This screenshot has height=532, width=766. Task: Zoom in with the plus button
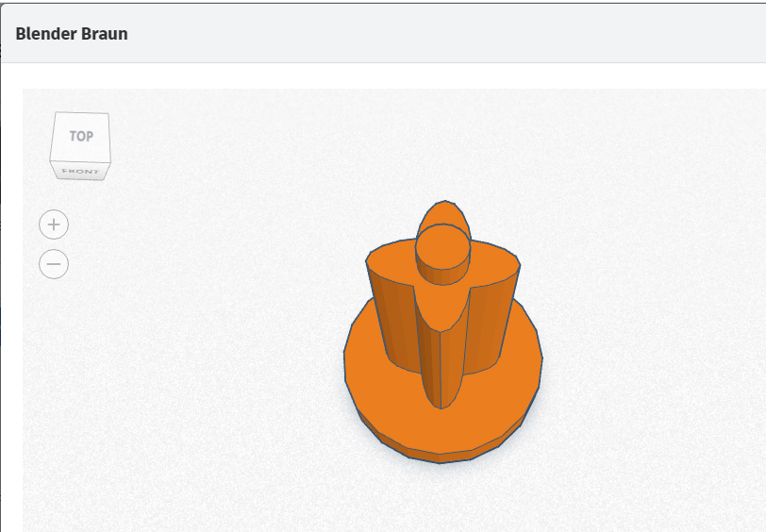click(54, 224)
